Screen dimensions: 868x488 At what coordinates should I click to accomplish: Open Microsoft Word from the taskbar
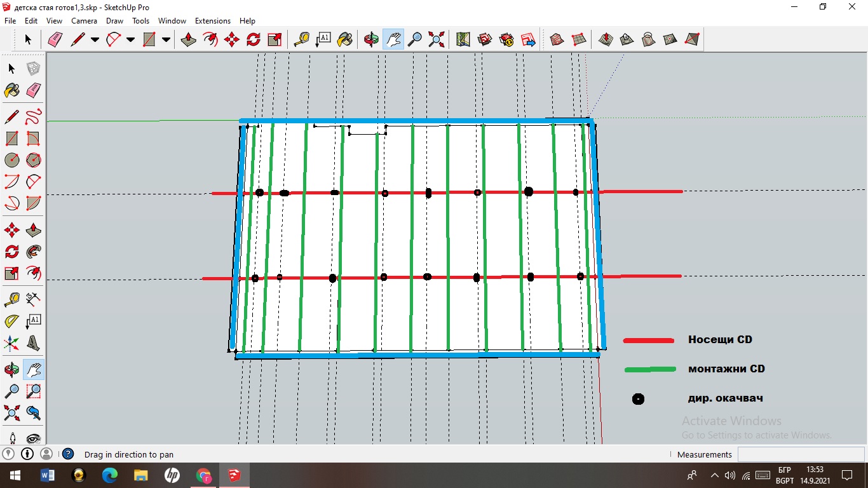pyautogui.click(x=48, y=475)
